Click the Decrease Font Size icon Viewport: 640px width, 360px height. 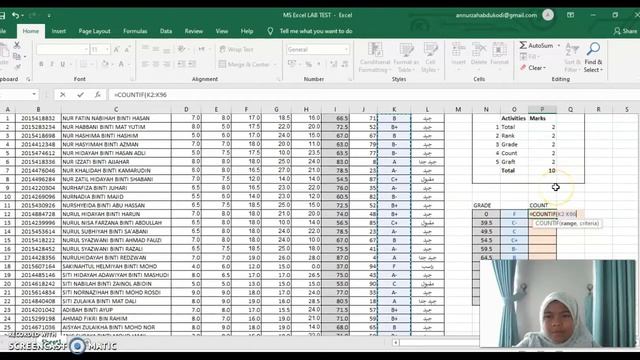(x=127, y=49)
